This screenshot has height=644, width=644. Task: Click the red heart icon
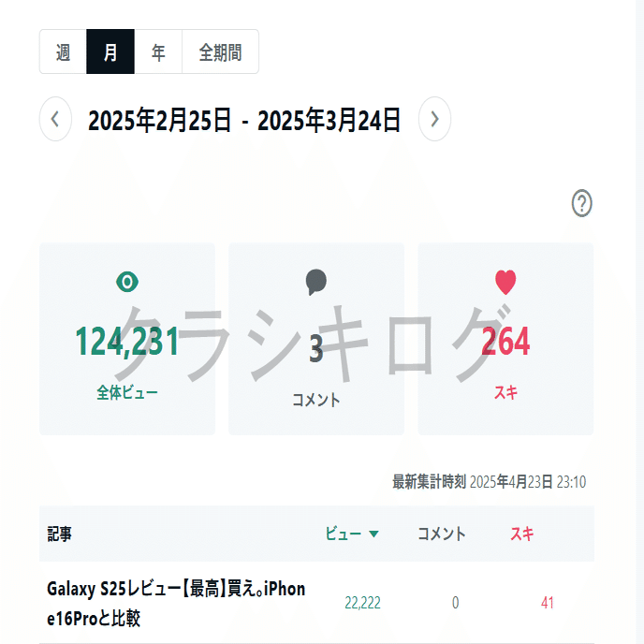(x=505, y=282)
